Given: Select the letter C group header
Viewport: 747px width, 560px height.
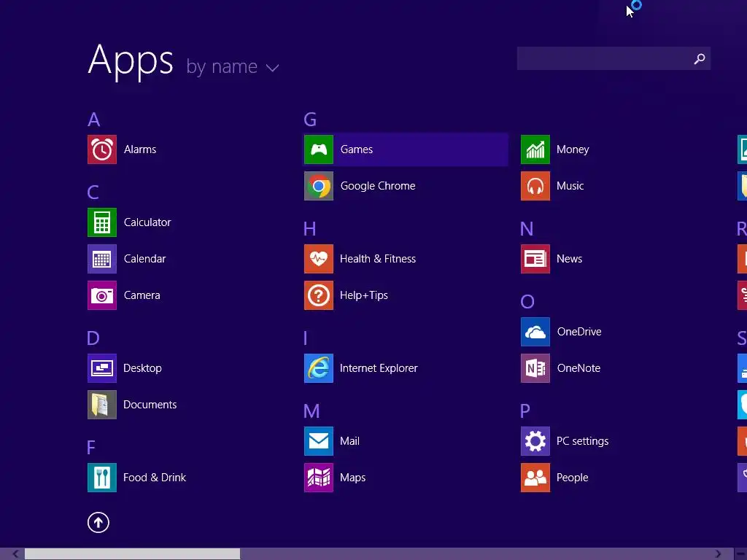Looking at the screenshot, I should [x=93, y=192].
